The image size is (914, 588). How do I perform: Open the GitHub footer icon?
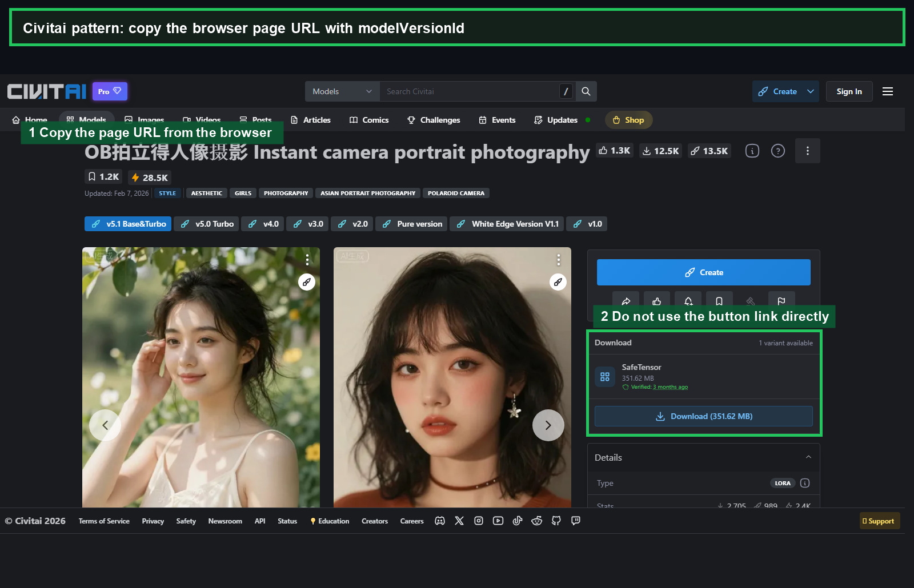556,521
